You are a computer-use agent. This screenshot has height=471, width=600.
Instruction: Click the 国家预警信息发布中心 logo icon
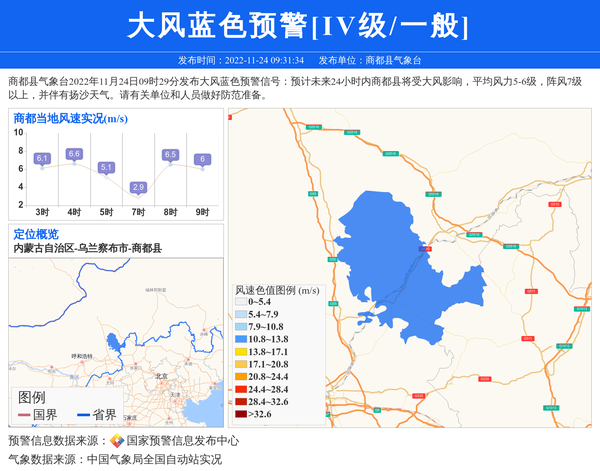tap(117, 441)
